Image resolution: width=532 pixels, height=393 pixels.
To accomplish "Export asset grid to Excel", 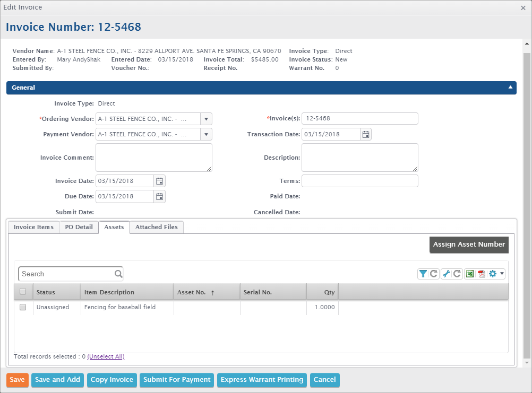I will 470,274.
